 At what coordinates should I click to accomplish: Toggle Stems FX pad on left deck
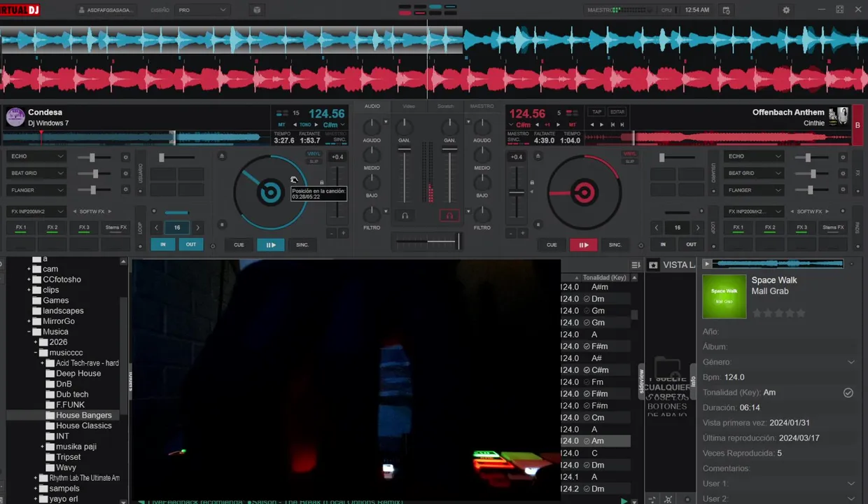[116, 227]
